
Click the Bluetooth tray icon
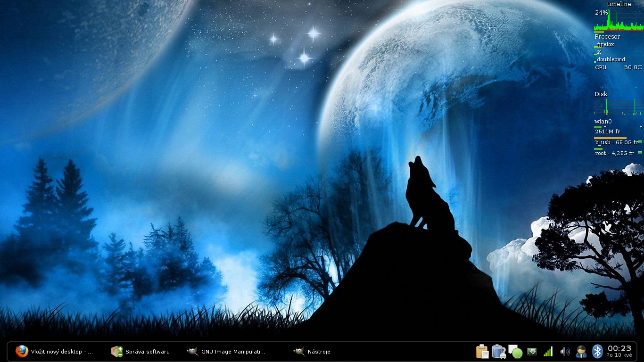[x=597, y=352]
